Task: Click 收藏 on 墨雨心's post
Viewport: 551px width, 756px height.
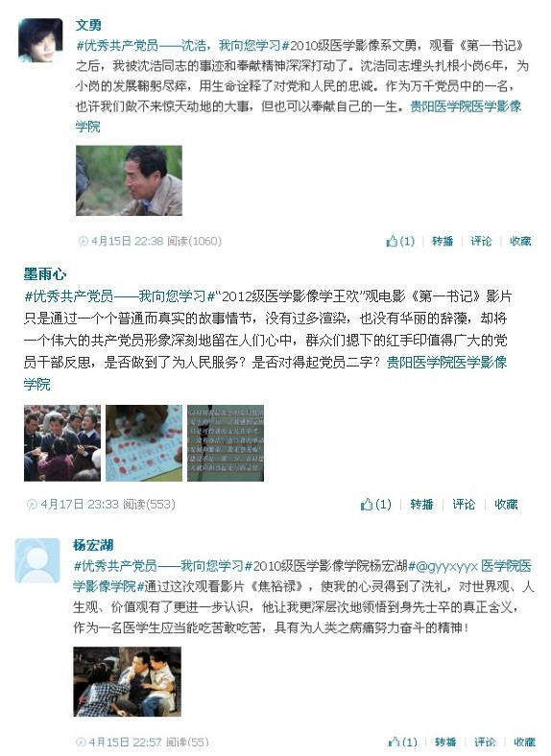Action: (x=506, y=505)
